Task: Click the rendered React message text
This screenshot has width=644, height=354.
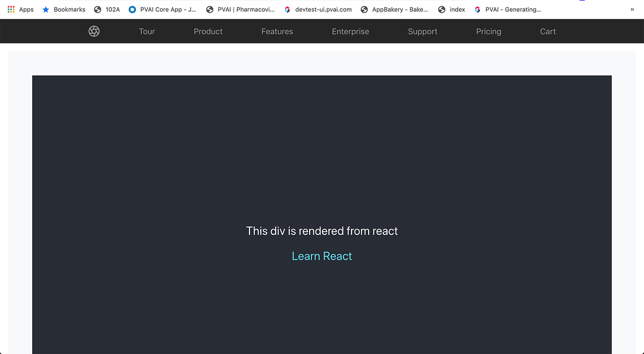Action: [321, 231]
